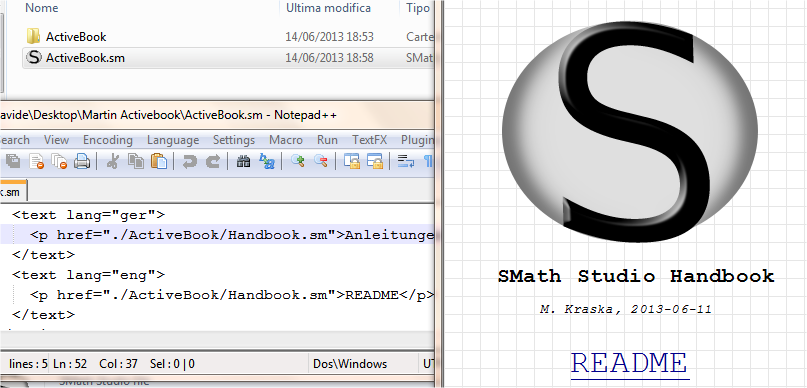Viewport: 807px width, 388px height.
Task: Open the Macro menu
Action: [286, 140]
